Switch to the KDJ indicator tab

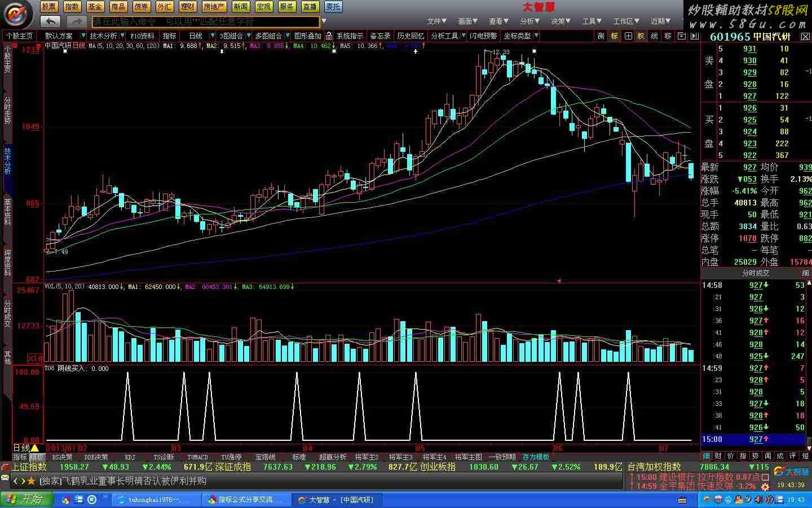point(130,457)
